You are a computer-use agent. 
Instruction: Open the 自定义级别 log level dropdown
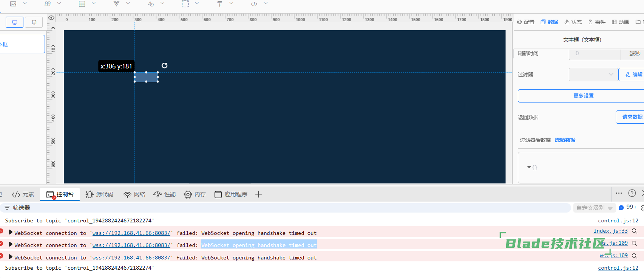point(594,208)
